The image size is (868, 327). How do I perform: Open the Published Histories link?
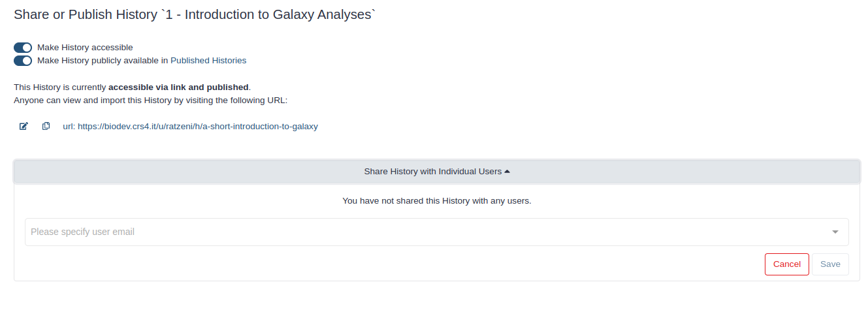208,61
